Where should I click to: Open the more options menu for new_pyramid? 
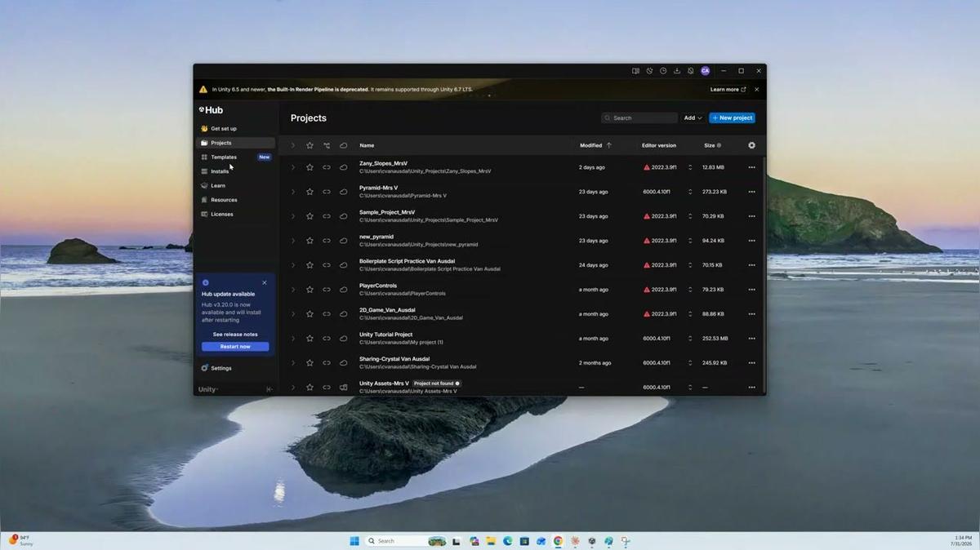[752, 241]
